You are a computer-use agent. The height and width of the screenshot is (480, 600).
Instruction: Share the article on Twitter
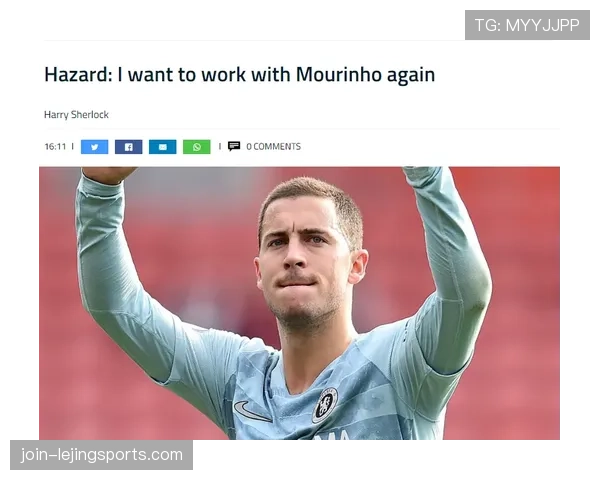[x=95, y=147]
